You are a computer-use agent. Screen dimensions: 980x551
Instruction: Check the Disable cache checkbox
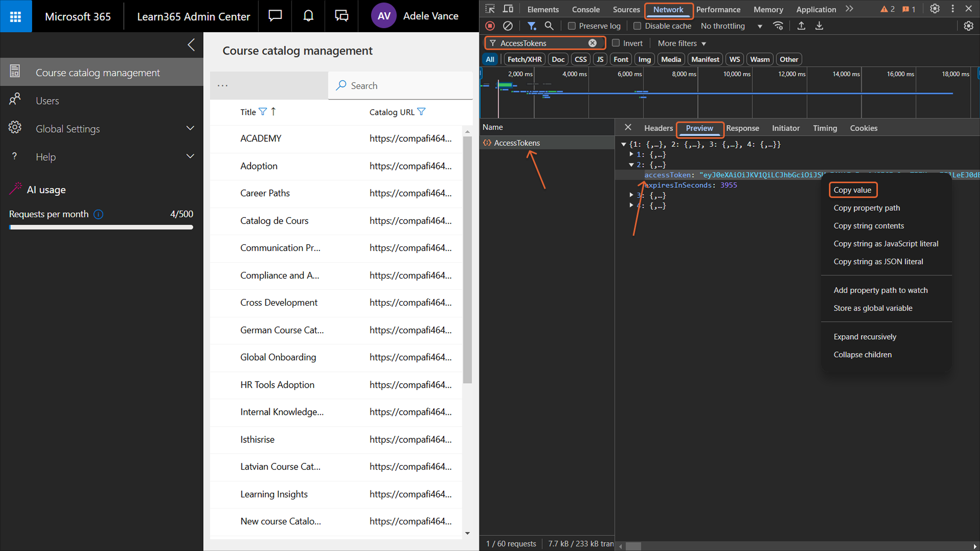tap(637, 26)
